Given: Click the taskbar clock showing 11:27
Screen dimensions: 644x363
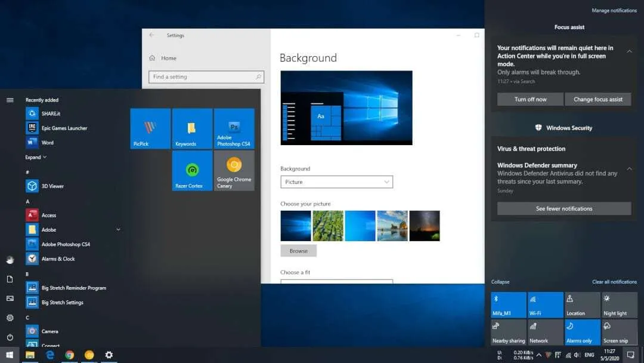Looking at the screenshot, I should 609,355.
